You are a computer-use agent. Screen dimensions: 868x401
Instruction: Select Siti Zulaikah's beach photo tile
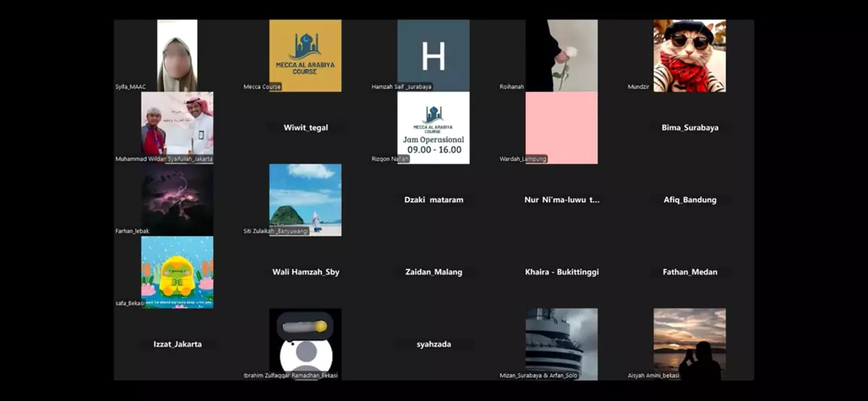tap(305, 199)
